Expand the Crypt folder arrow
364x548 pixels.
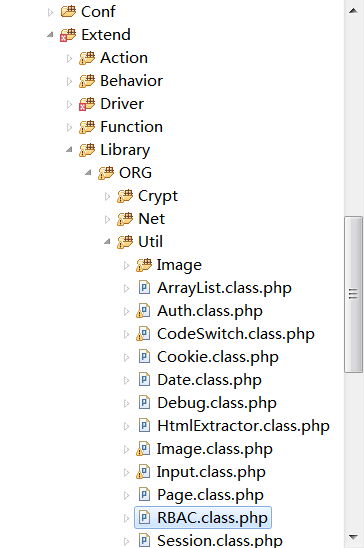(x=107, y=196)
